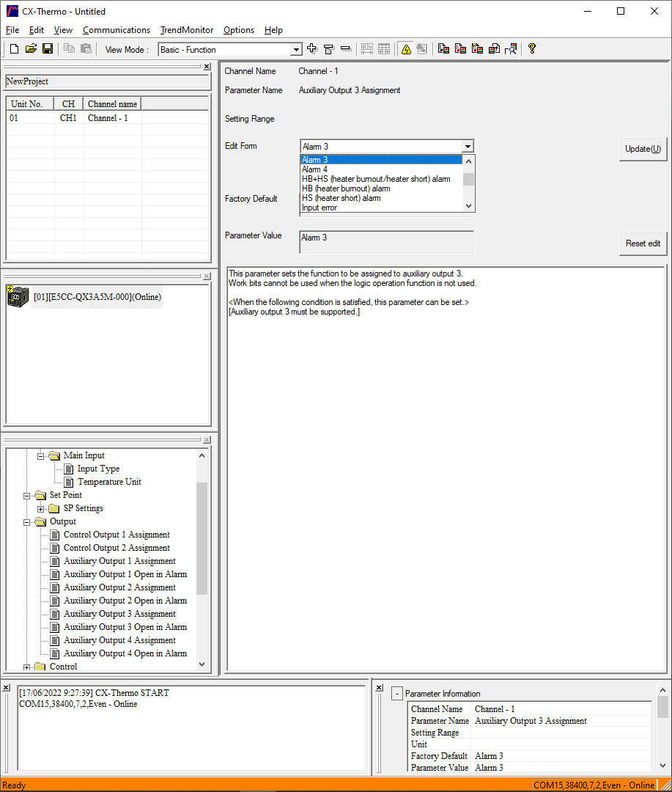The height and width of the screenshot is (792, 672).
Task: Click the Copy toolbar icon
Action: [69, 49]
